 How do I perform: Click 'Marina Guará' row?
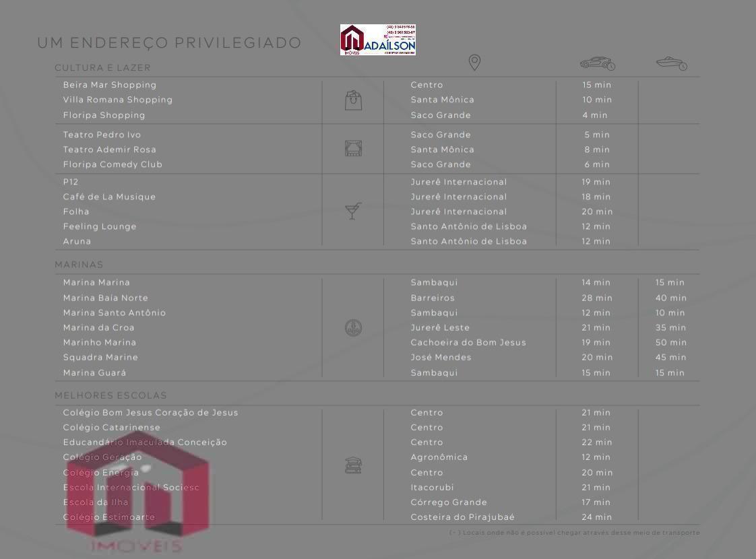[94, 372]
